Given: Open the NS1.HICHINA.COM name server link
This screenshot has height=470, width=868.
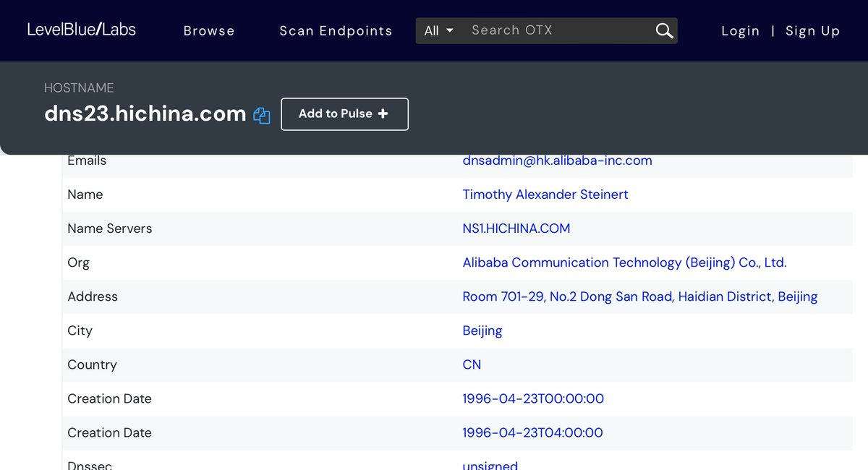Looking at the screenshot, I should (x=516, y=228).
